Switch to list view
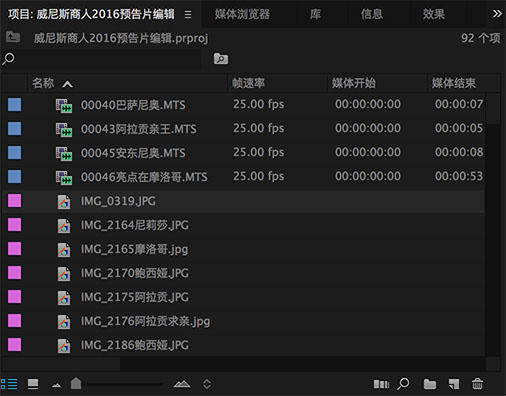Screen dimensions: 506x396 (x=9, y=384)
